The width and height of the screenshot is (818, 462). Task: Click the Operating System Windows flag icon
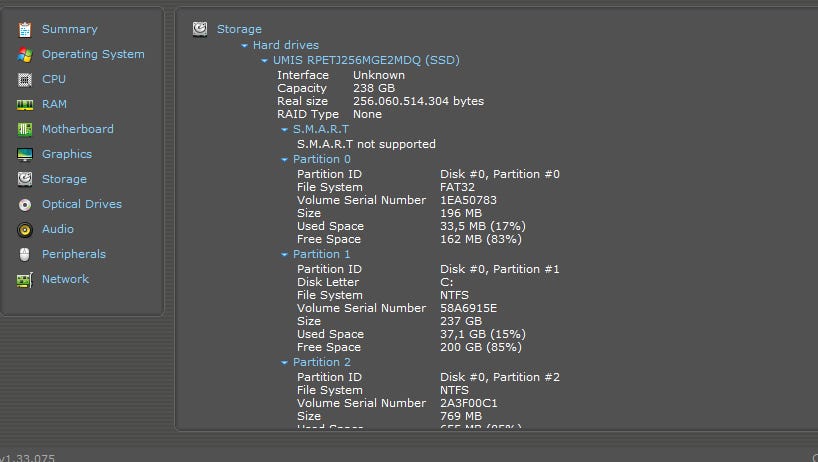click(24, 55)
